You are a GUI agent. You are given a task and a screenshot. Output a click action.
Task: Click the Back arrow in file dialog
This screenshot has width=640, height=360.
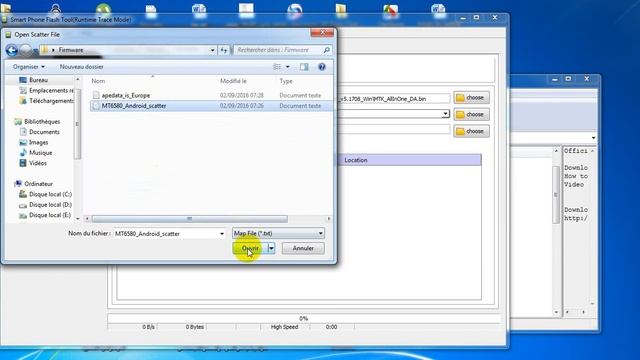11,50
